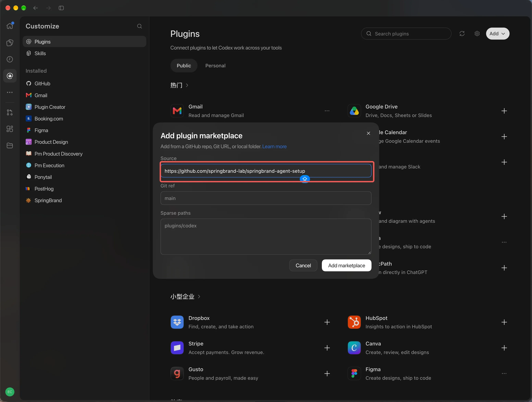
Task: Select Plugins in Customize sidebar
Action: [x=84, y=42]
